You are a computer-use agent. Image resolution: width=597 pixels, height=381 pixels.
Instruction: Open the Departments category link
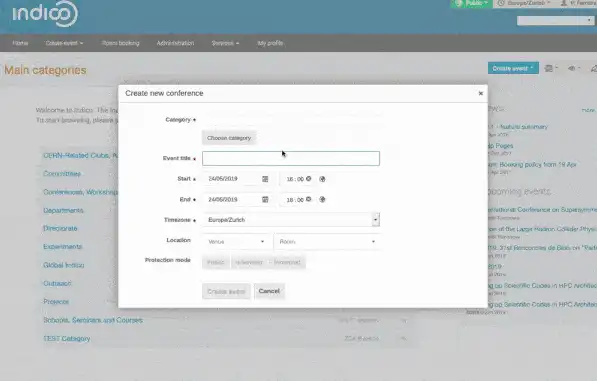pos(63,210)
